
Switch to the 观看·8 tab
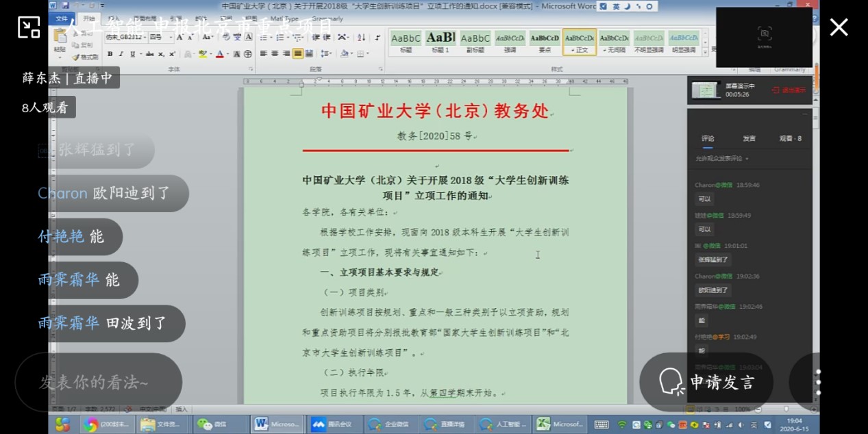coord(790,139)
